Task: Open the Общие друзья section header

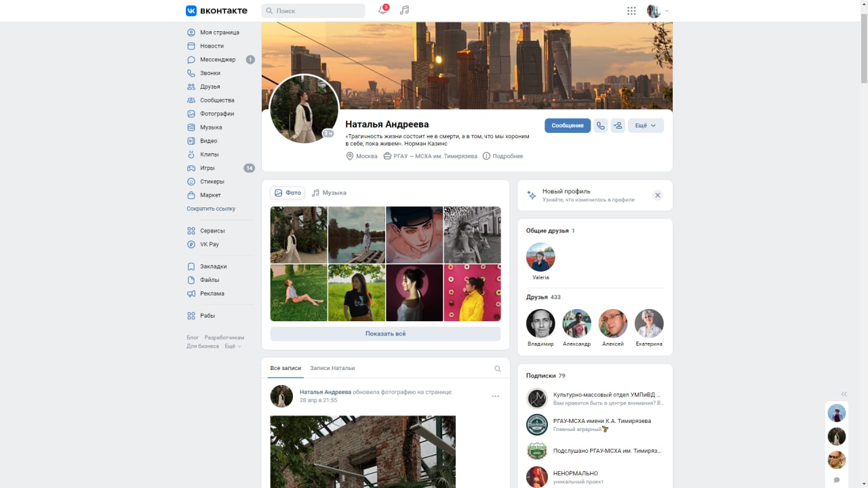Action: click(x=551, y=231)
